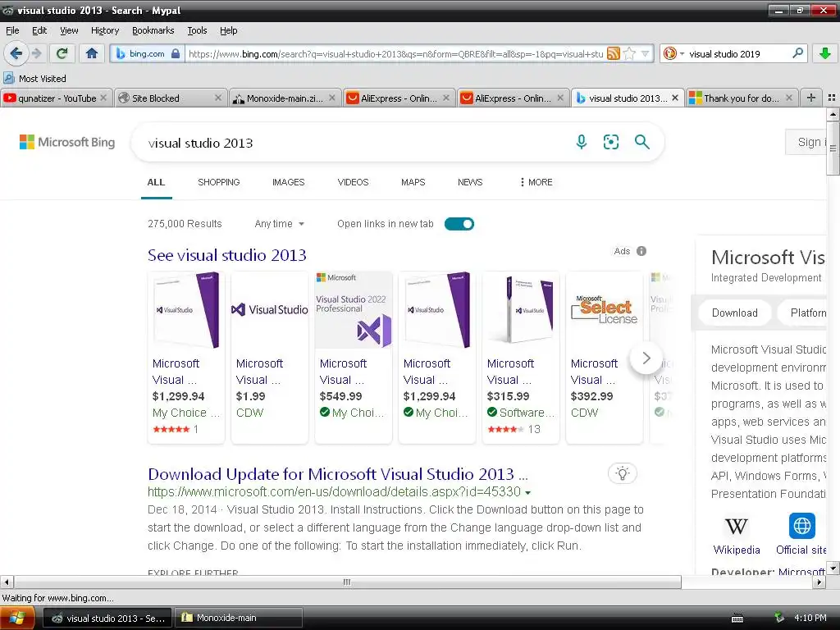
Task: Switch to NEWS results
Action: click(470, 182)
